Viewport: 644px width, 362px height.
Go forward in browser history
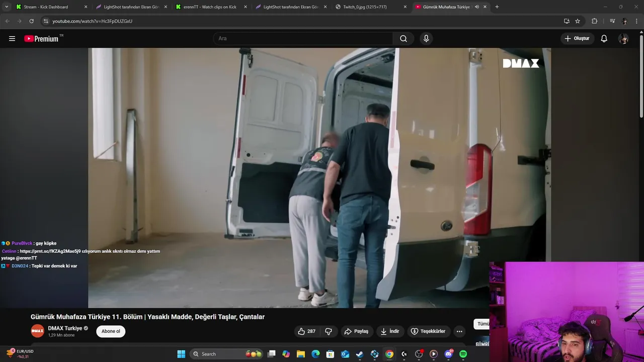pos(19,21)
